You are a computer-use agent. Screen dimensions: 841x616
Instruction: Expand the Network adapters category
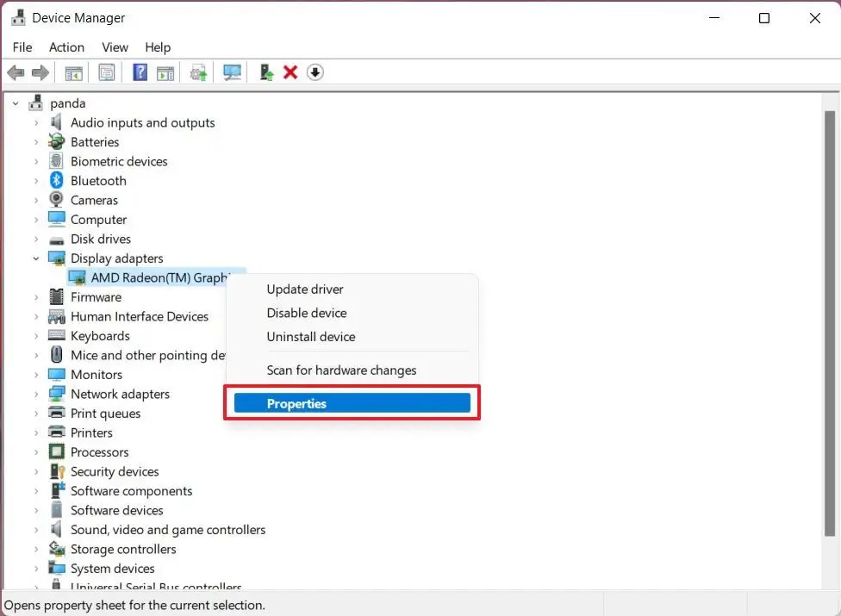(x=34, y=394)
